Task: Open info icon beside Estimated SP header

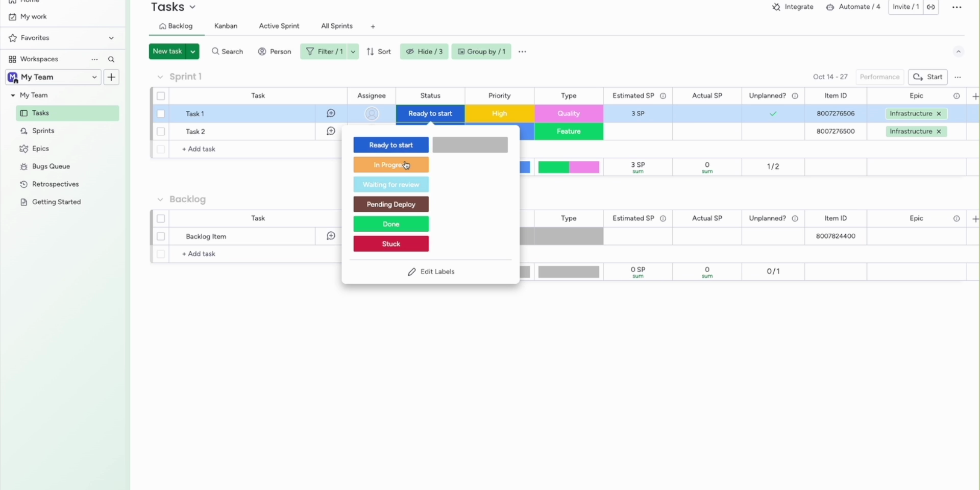Action: point(663,96)
